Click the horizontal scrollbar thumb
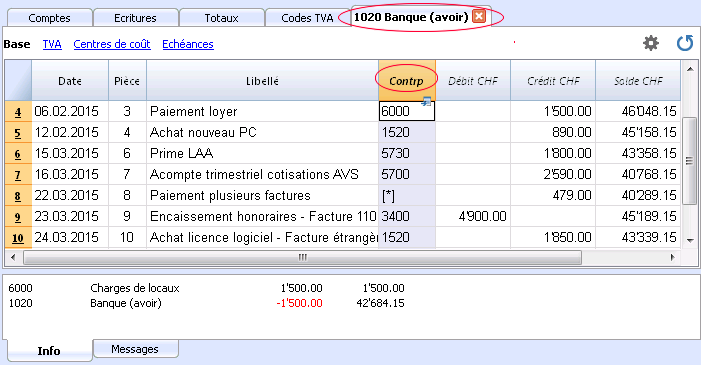 pos(303,257)
